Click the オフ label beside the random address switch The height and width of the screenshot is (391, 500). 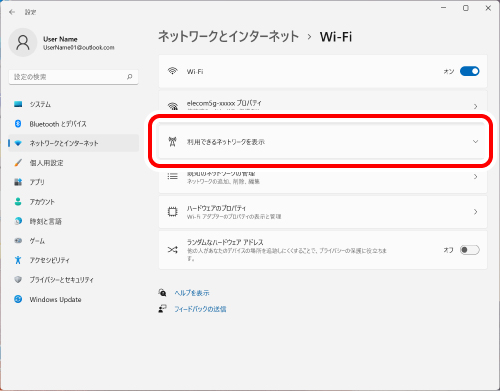(x=448, y=250)
